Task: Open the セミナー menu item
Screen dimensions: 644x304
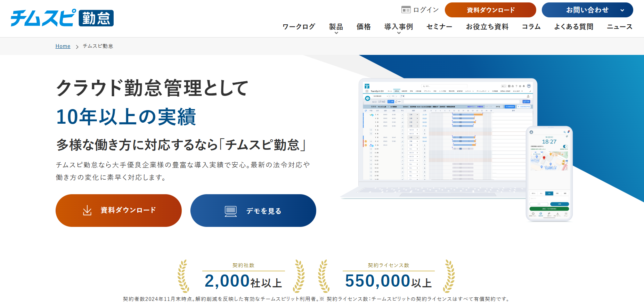Action: coord(439,26)
